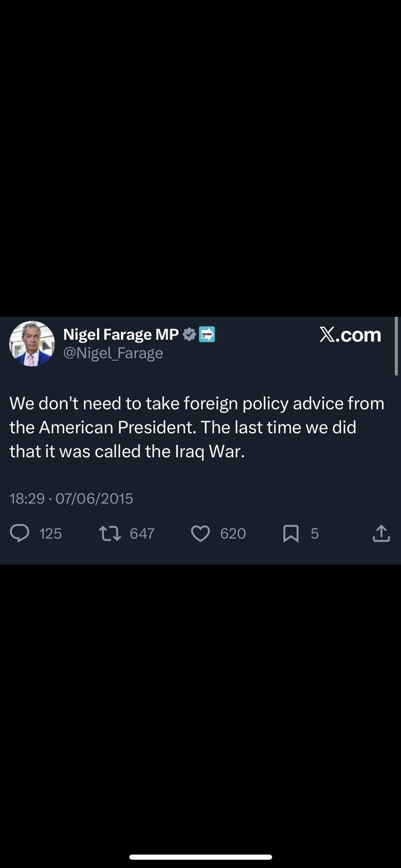Click the 18:29 · 07/06/2015 timestamp

point(71,498)
